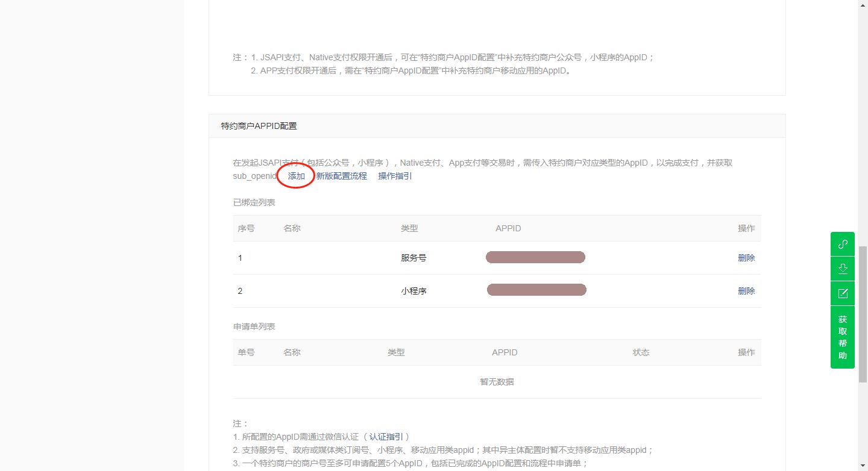This screenshot has width=868, height=471.
Task: Click the chain link icon in green sidebar
Action: point(843,244)
